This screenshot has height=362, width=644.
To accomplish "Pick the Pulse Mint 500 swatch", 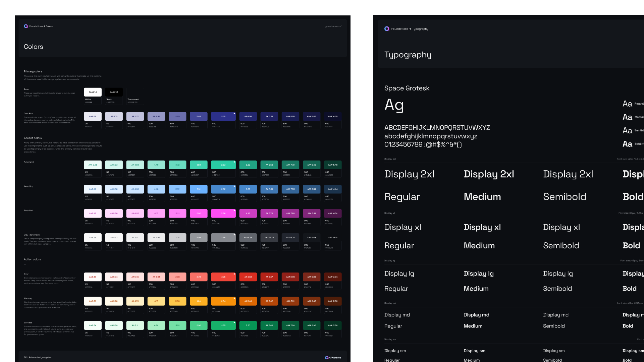I will point(223,165).
